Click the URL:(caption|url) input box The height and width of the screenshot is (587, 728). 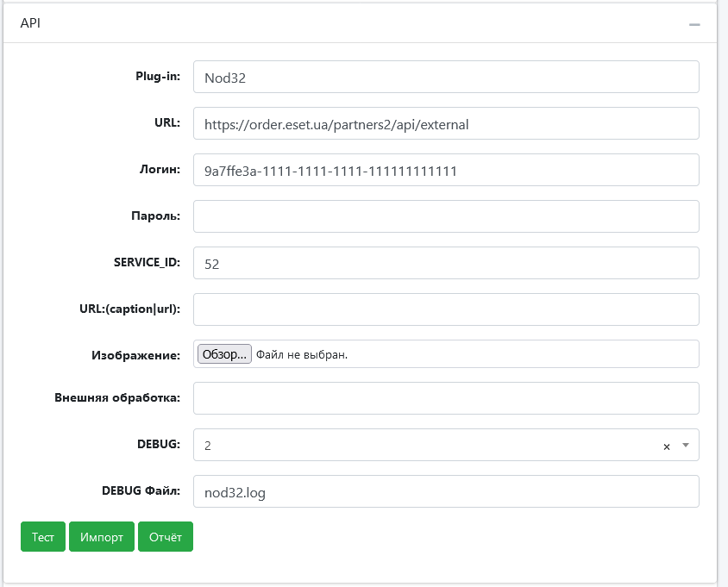tap(446, 309)
